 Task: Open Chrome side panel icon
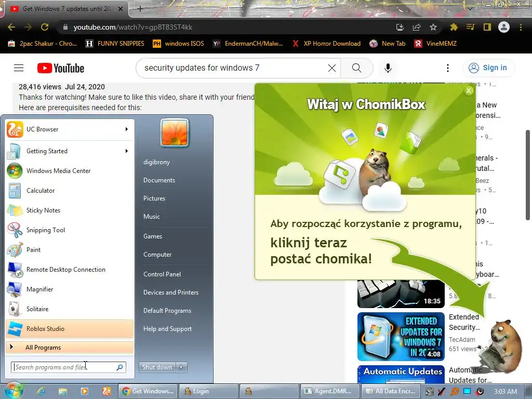(487, 27)
